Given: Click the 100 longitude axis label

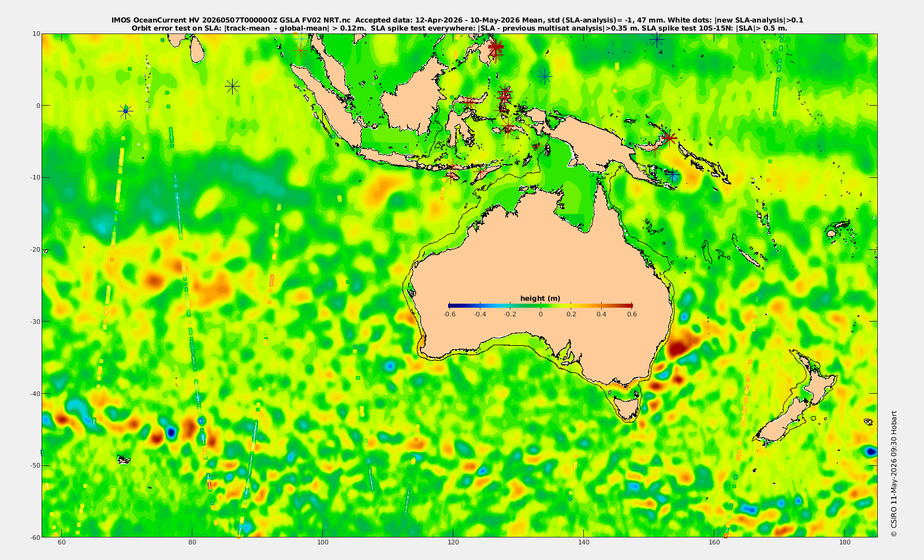Looking at the screenshot, I should point(323,542).
